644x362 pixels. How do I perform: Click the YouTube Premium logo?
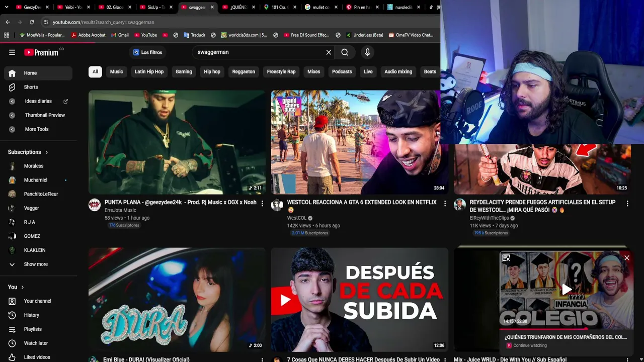41,52
